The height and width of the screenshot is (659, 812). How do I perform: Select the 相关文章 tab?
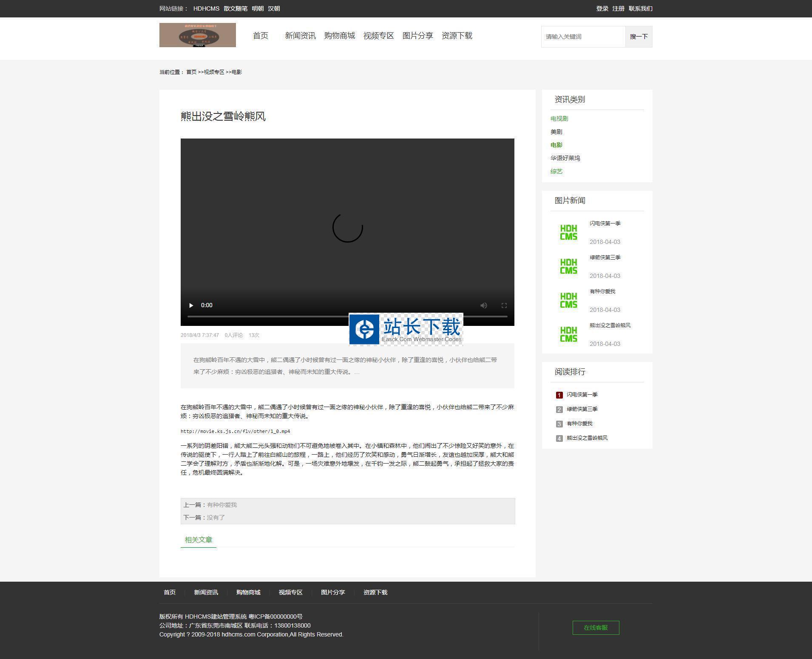coord(199,540)
